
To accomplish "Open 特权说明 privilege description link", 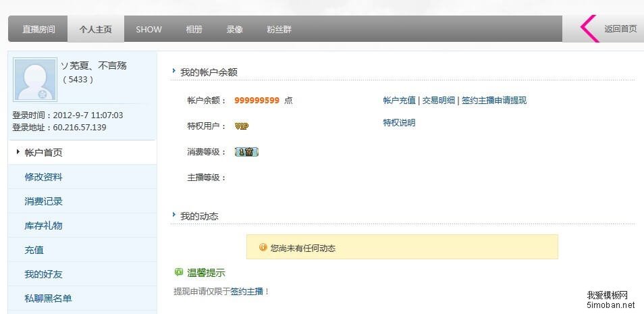I will pyautogui.click(x=399, y=123).
